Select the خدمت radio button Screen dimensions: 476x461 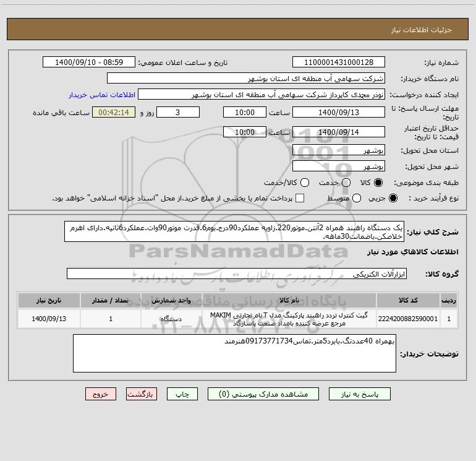click(346, 183)
